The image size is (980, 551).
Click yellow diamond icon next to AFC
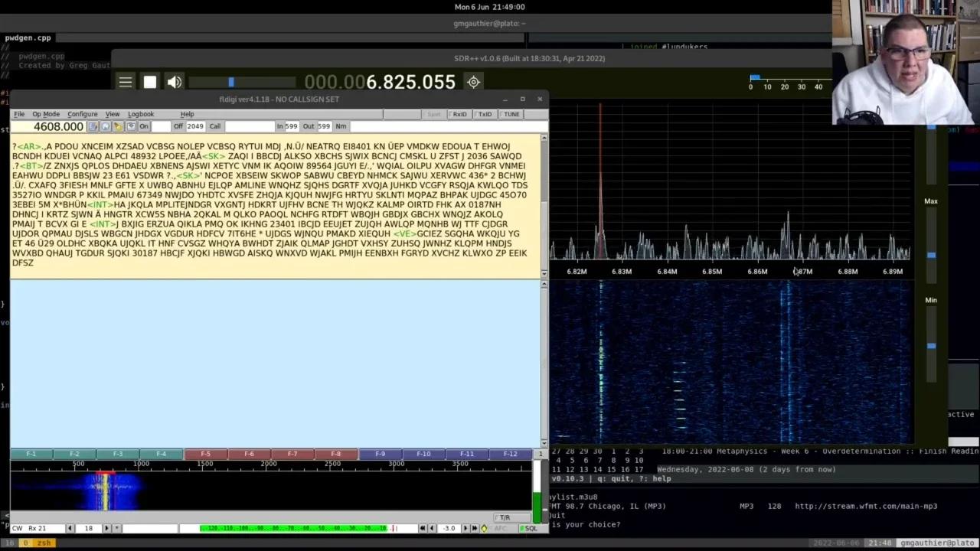tap(484, 528)
